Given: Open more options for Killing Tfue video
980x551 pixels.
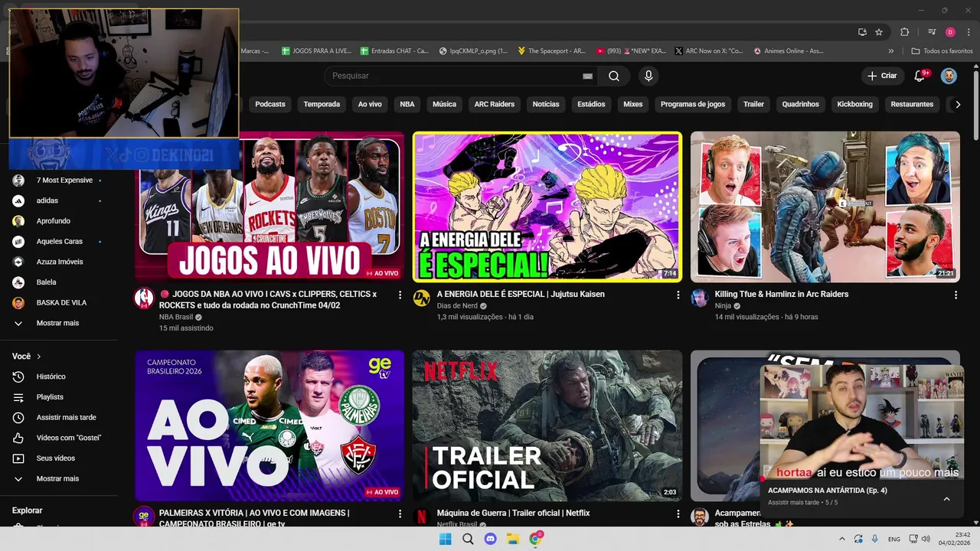Looking at the screenshot, I should [955, 295].
